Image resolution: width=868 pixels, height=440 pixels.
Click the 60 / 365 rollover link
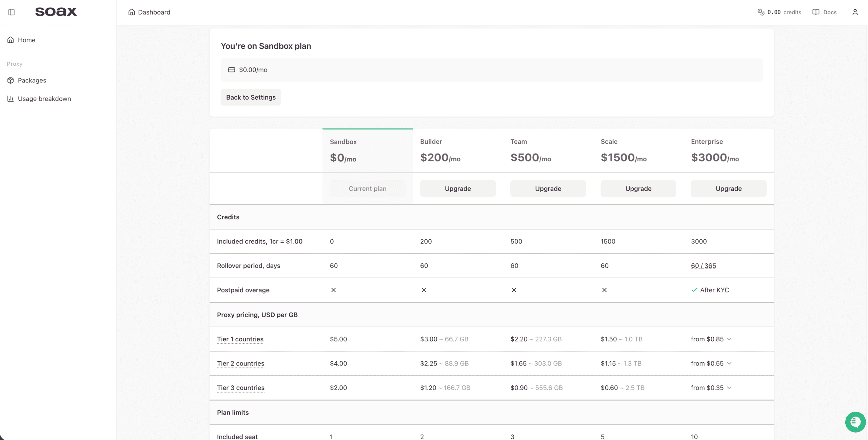(x=704, y=266)
